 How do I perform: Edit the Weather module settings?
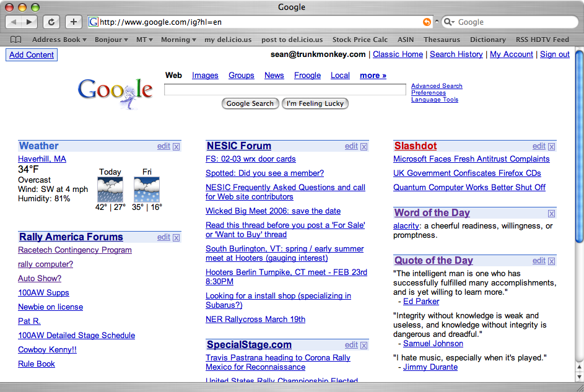tap(163, 146)
